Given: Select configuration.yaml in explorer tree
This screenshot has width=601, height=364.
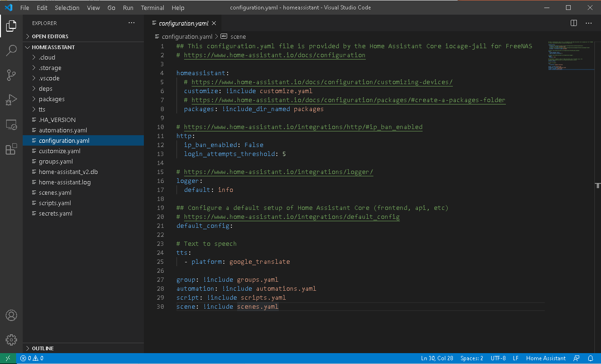Looking at the screenshot, I should [x=83, y=140].
